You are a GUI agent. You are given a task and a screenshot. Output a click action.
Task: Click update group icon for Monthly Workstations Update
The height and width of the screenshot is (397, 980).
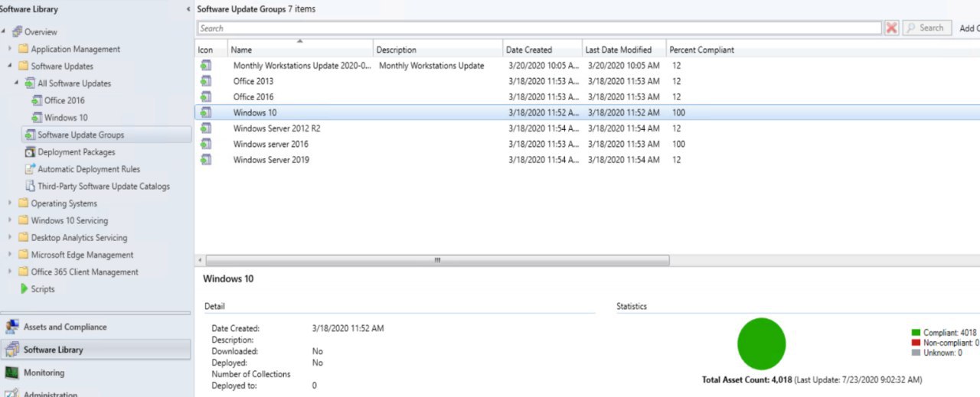click(205, 66)
